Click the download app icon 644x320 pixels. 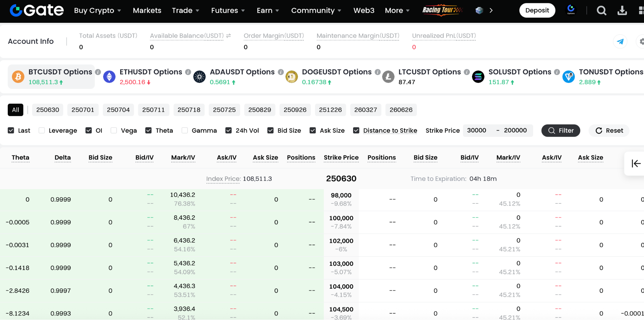point(622,11)
